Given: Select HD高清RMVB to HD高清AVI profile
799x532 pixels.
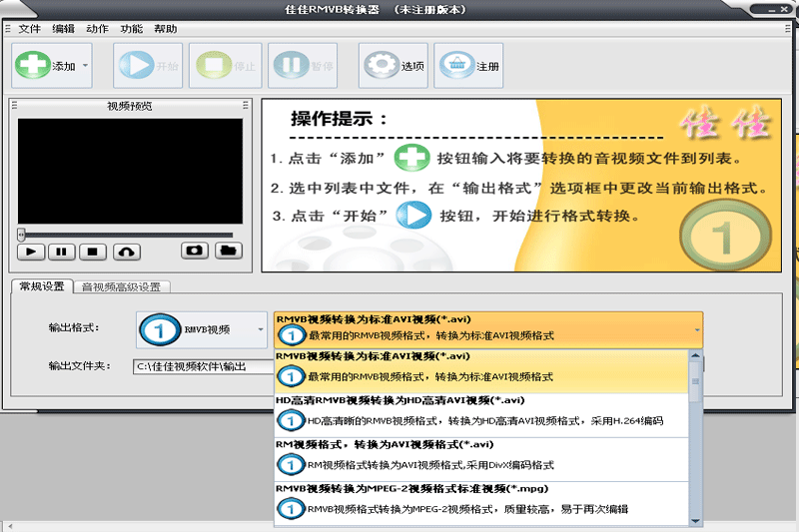Looking at the screenshot, I should (481, 415).
